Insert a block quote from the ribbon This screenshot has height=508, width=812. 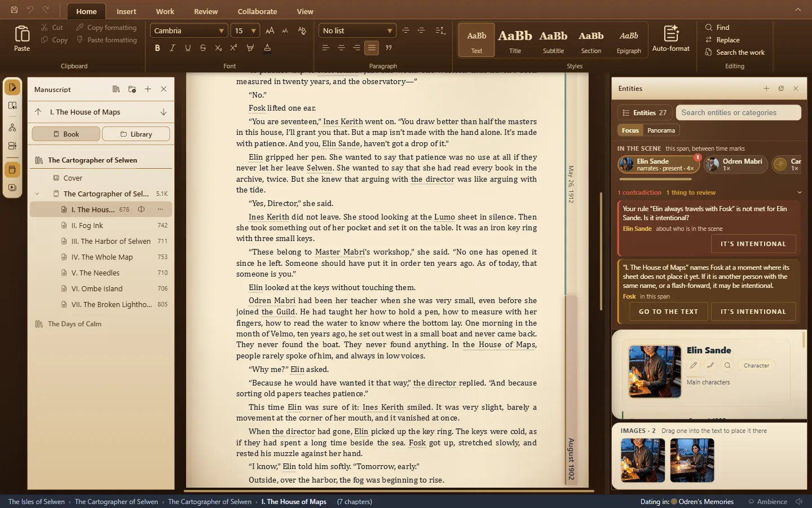pos(389,48)
